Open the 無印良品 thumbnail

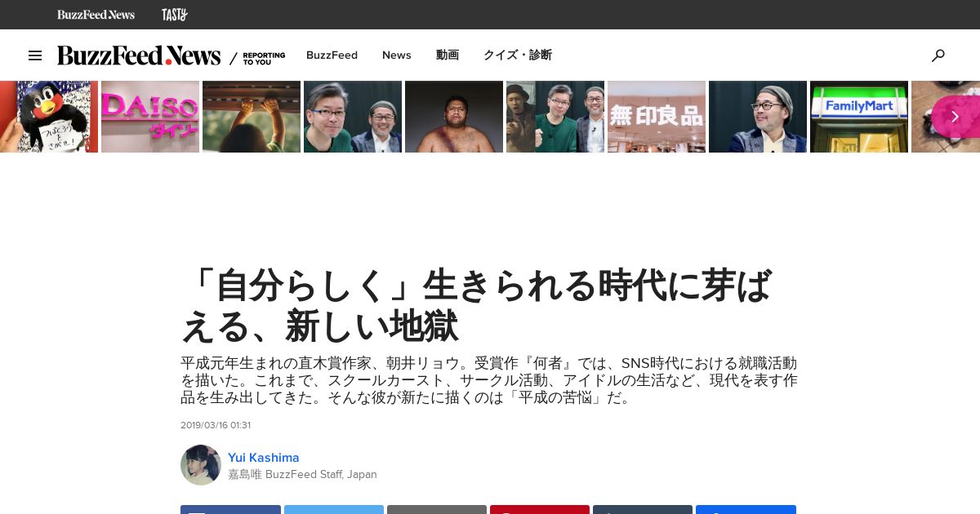[x=657, y=117]
